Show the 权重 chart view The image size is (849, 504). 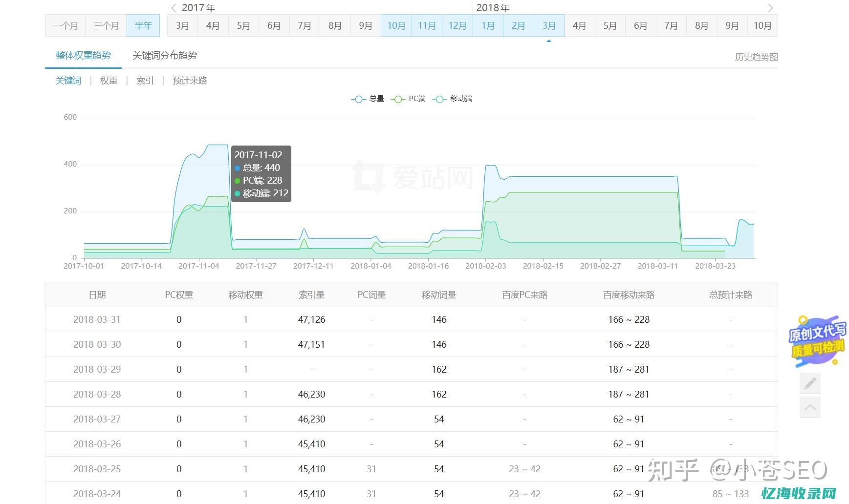click(x=109, y=81)
